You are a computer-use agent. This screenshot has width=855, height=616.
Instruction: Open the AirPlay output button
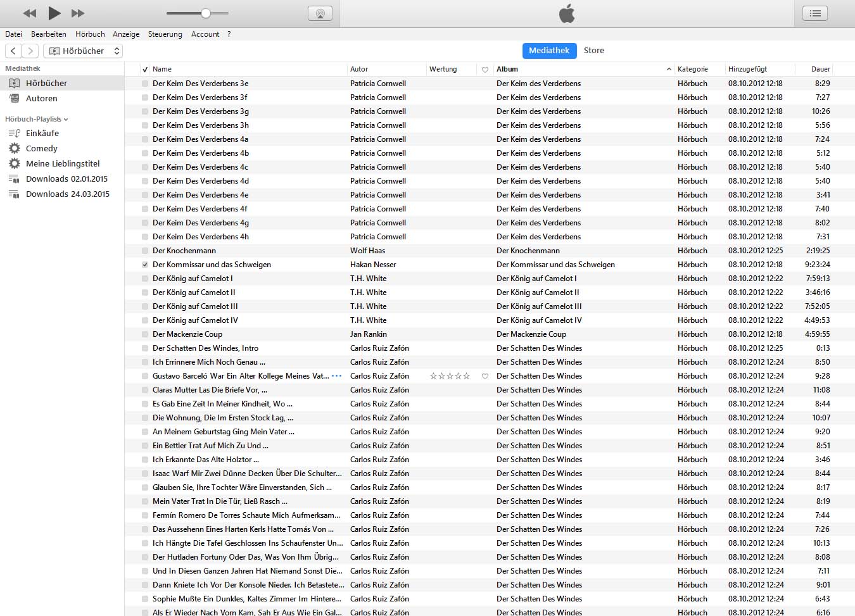(x=320, y=13)
